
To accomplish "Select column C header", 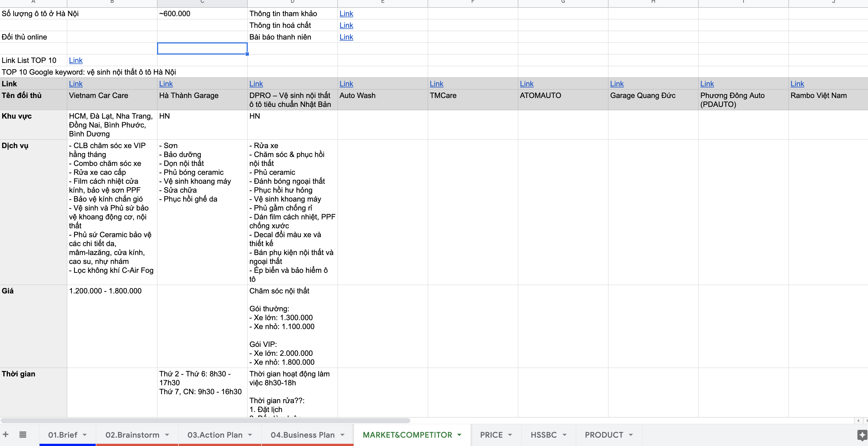I will (x=202, y=2).
